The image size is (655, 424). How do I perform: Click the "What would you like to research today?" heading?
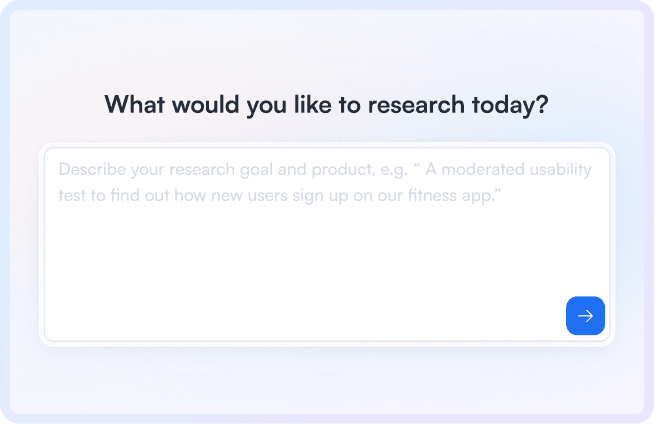pos(326,104)
